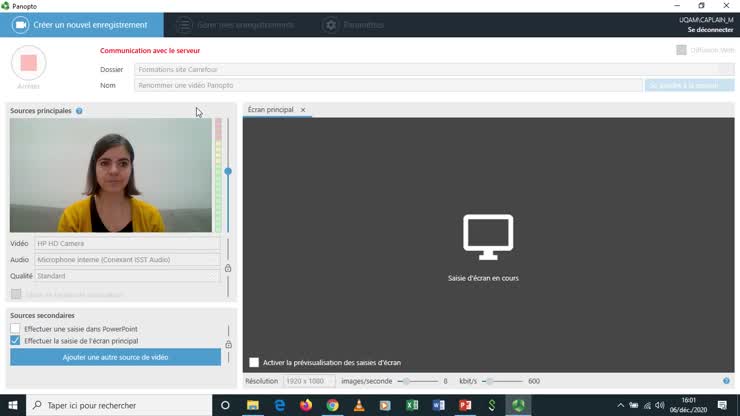Open Firefox from the taskbar

click(306, 405)
